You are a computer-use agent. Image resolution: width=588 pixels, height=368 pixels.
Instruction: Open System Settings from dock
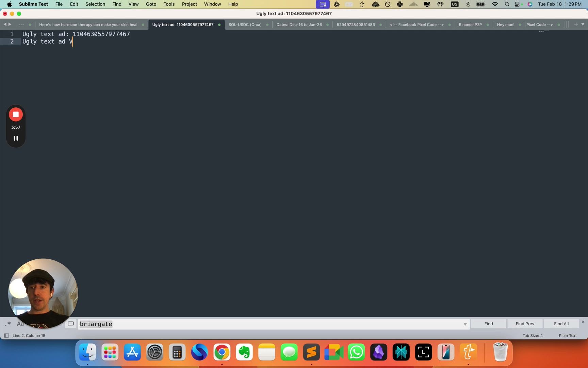click(x=154, y=352)
